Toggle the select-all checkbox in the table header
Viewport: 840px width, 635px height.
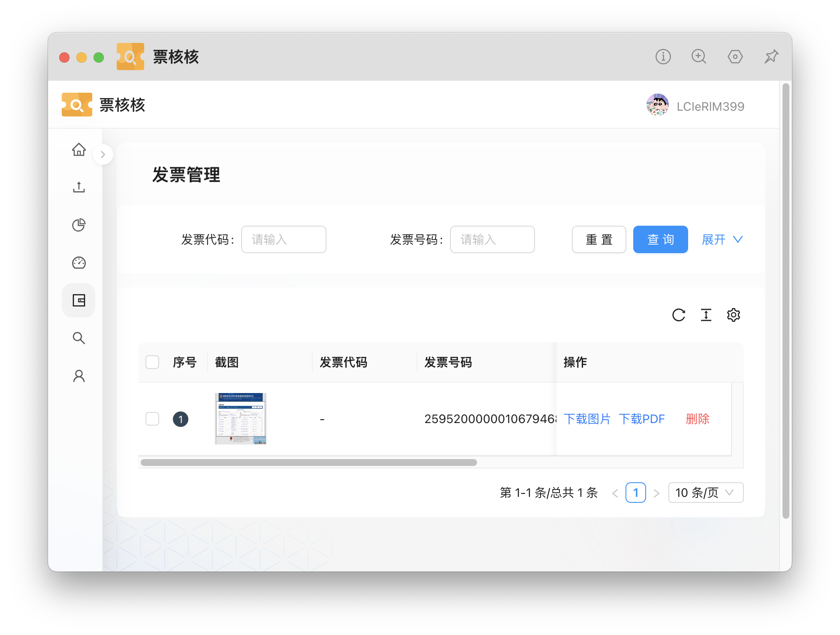tap(152, 362)
